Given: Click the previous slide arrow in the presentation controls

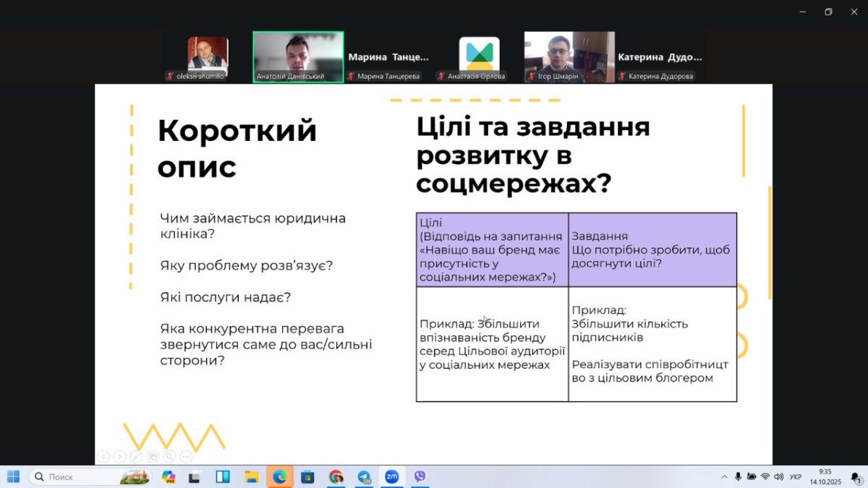Looking at the screenshot, I should 103,456.
